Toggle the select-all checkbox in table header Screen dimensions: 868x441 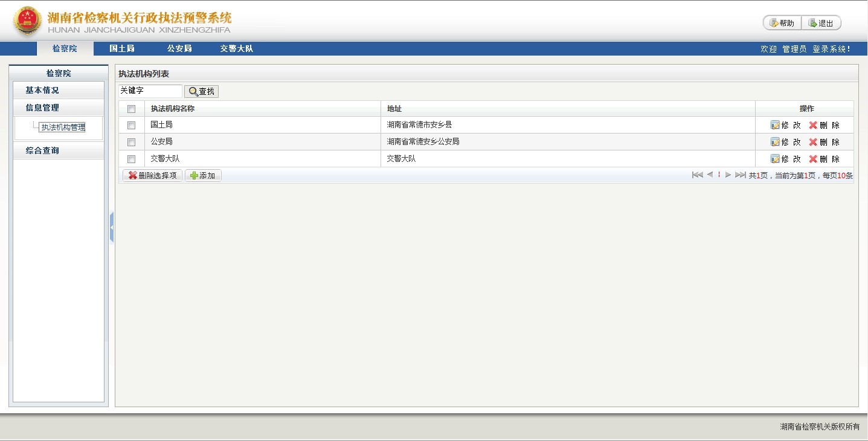click(131, 109)
